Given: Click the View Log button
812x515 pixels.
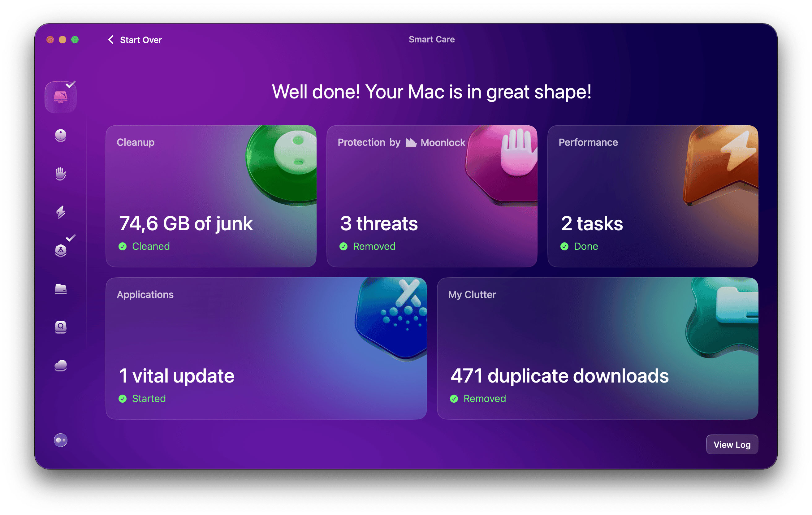Looking at the screenshot, I should [x=732, y=444].
